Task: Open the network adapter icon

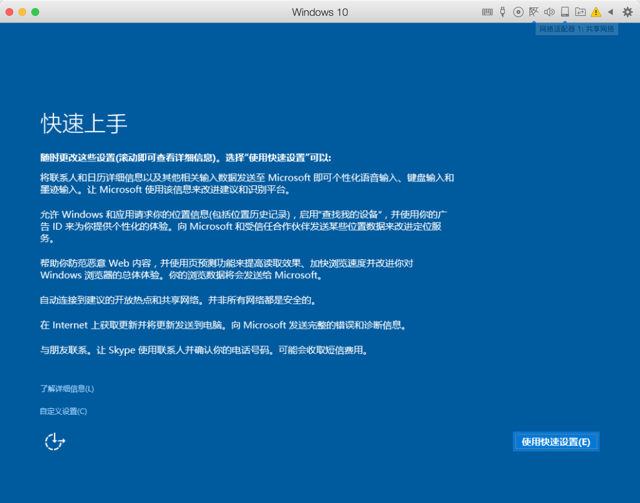Action: point(533,12)
